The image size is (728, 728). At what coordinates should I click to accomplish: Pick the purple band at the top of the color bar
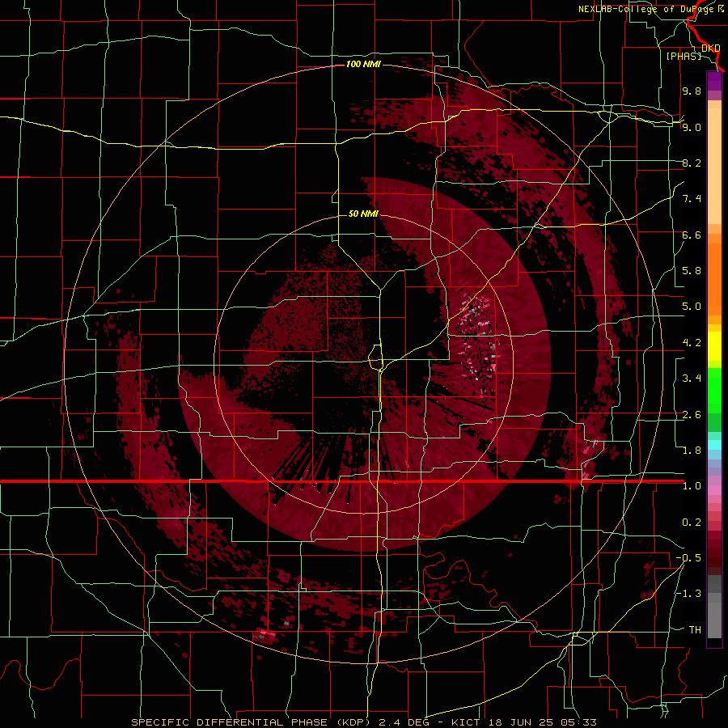tap(714, 81)
